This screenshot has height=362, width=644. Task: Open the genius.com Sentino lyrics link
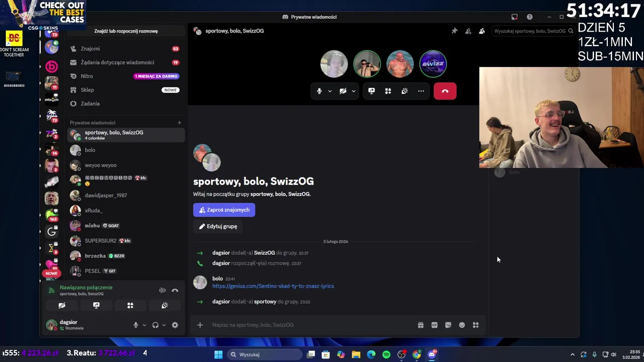[x=273, y=286]
